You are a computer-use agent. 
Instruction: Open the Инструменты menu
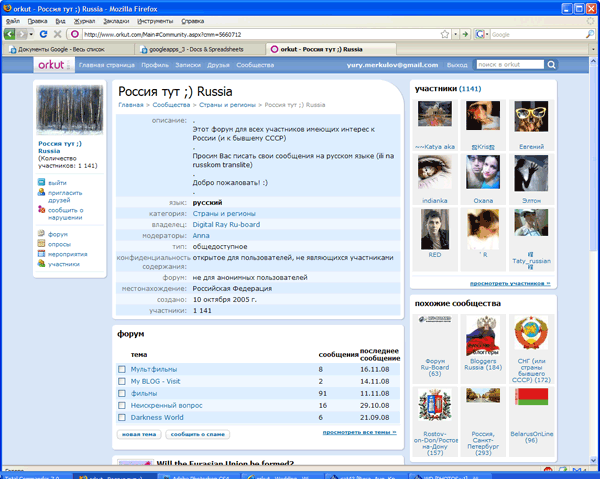tap(155, 21)
